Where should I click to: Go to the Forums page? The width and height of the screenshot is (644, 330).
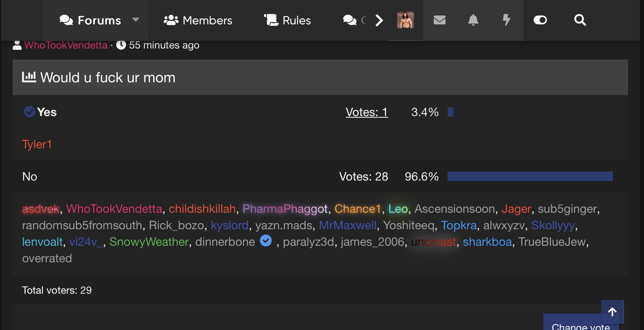click(90, 20)
